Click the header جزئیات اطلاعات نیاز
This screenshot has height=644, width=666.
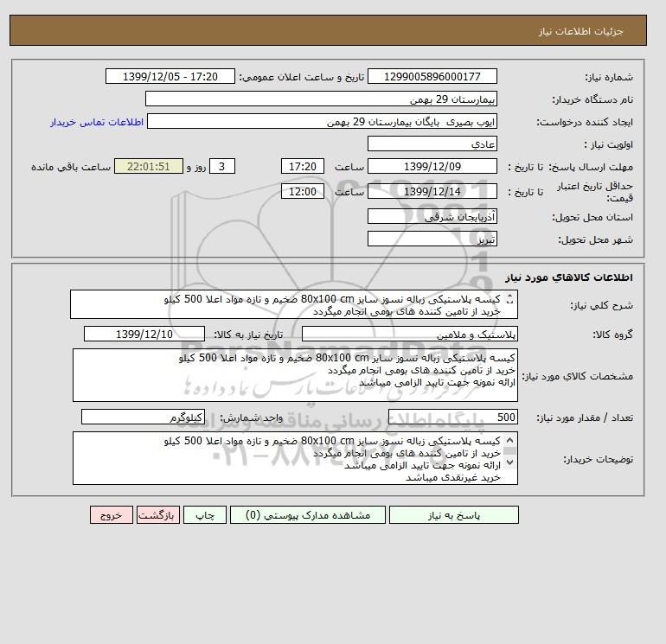pyautogui.click(x=580, y=31)
